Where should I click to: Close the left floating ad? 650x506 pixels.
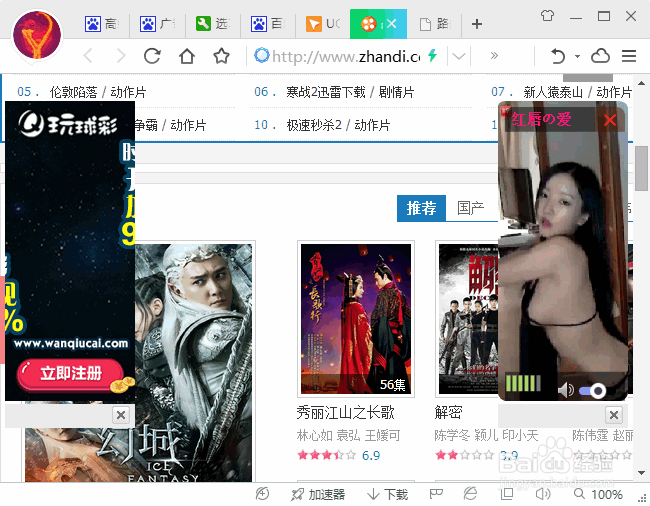(121, 415)
